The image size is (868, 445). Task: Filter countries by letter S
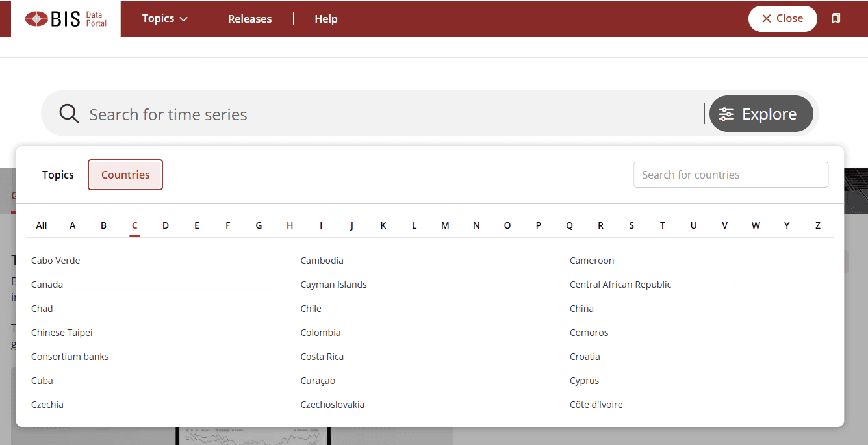point(632,225)
